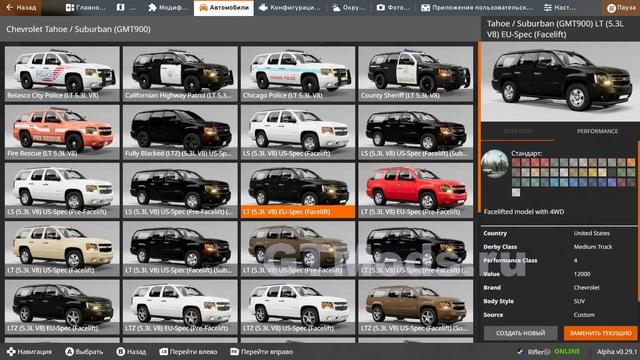Open the Настройки sliders tab
The width and height of the screenshot is (640, 360).
coord(559,7)
